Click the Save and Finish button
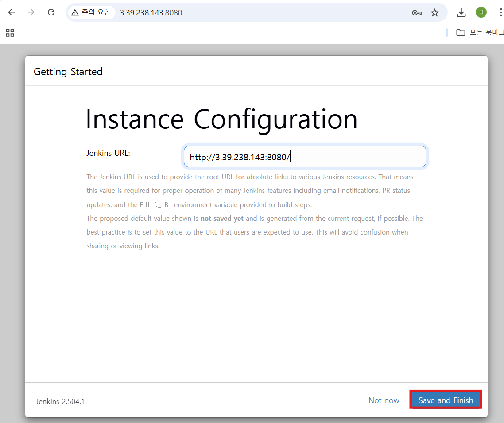This screenshot has height=423, width=504. coord(446,400)
